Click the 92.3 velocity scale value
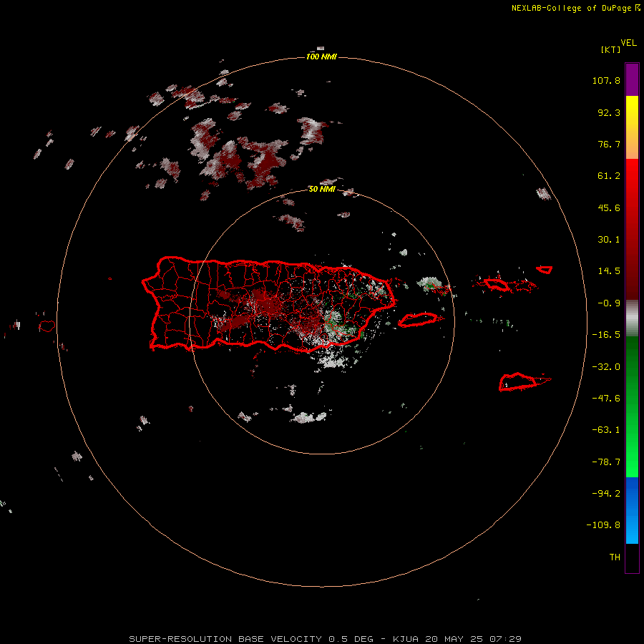The image size is (644, 644). (x=609, y=112)
